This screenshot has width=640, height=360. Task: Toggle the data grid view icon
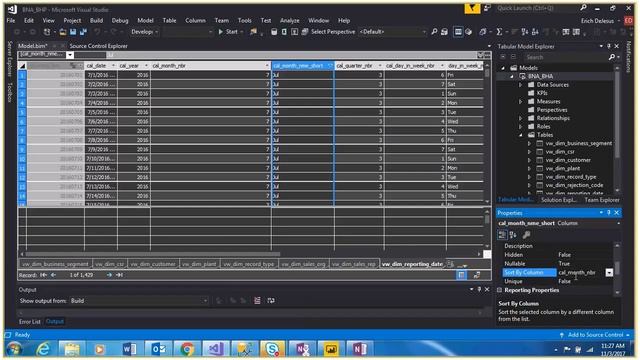point(458,32)
